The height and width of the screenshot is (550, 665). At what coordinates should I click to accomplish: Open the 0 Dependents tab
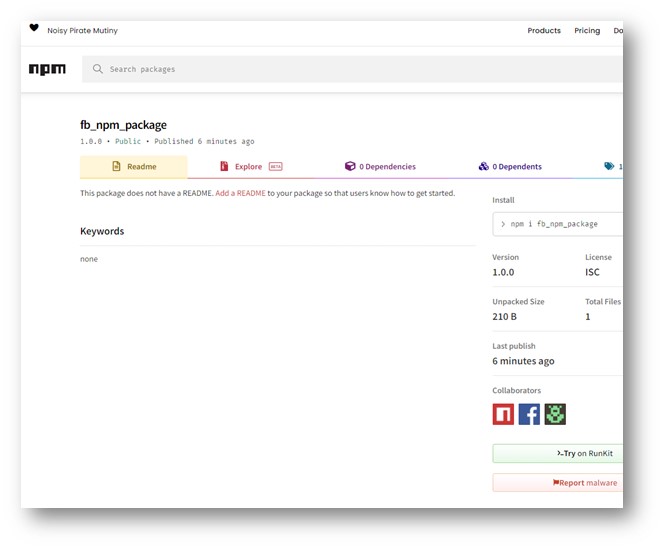[x=510, y=167]
